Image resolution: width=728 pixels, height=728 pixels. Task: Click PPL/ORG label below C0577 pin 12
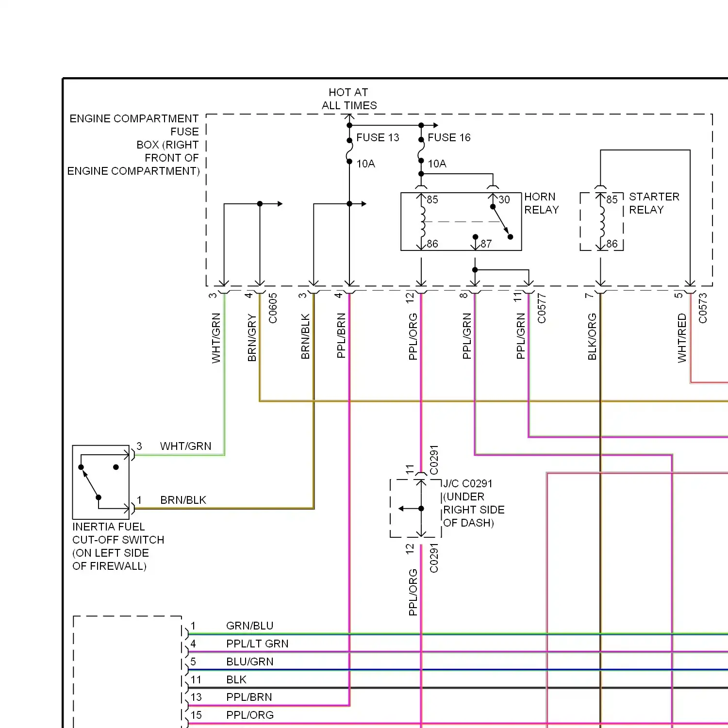(x=413, y=337)
